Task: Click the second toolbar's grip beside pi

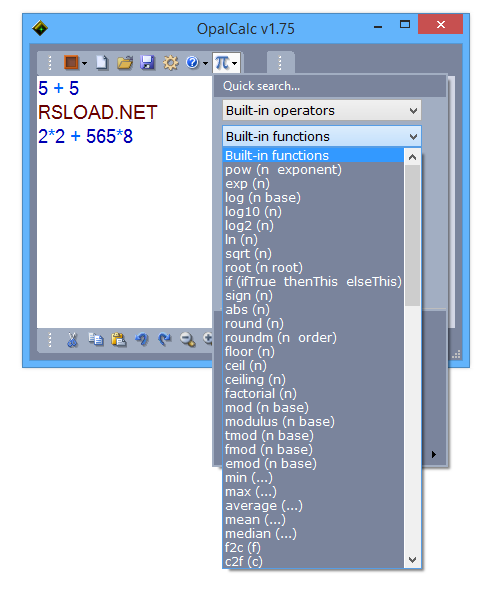Action: tap(280, 63)
